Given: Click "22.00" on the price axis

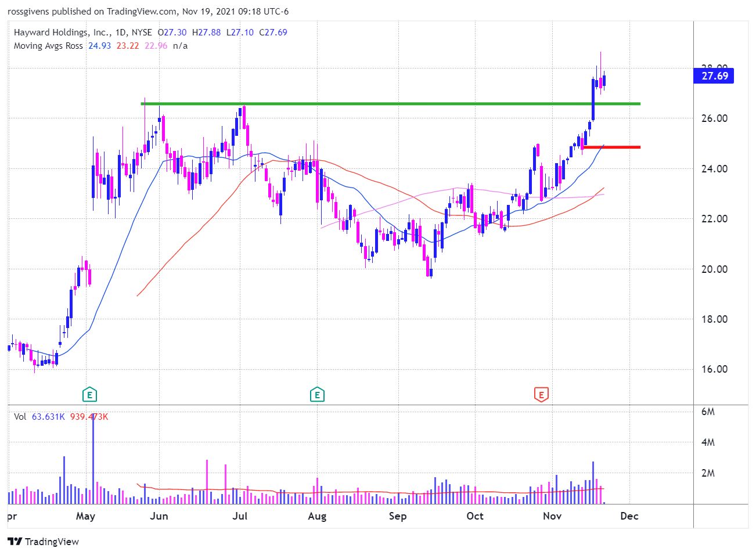Looking at the screenshot, I should (714, 219).
